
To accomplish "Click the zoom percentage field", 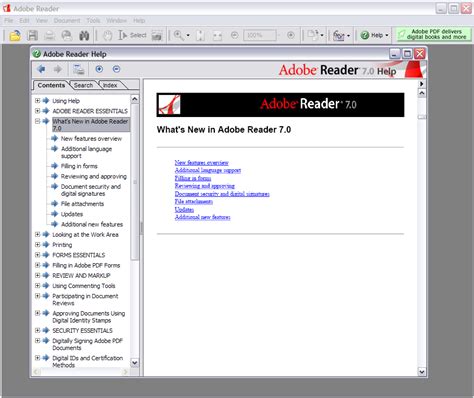I will 260,35.
